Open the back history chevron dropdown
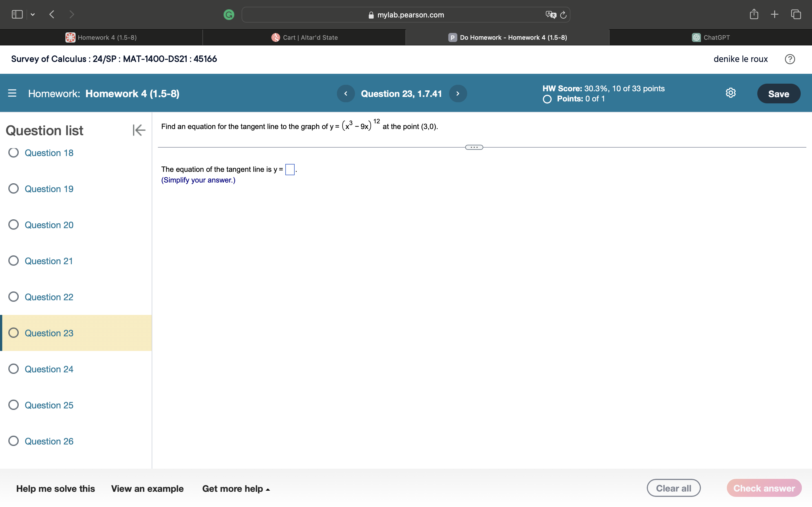The image size is (812, 507). (33, 14)
